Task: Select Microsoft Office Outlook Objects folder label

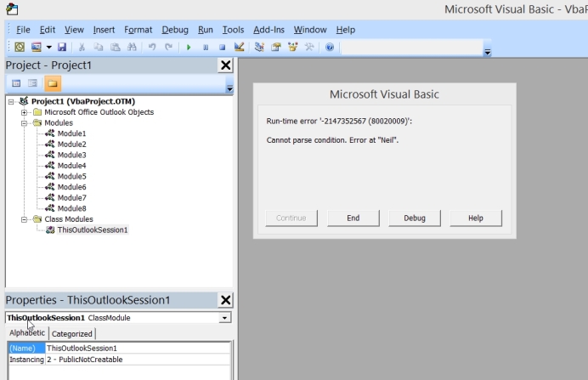Action: 99,112
